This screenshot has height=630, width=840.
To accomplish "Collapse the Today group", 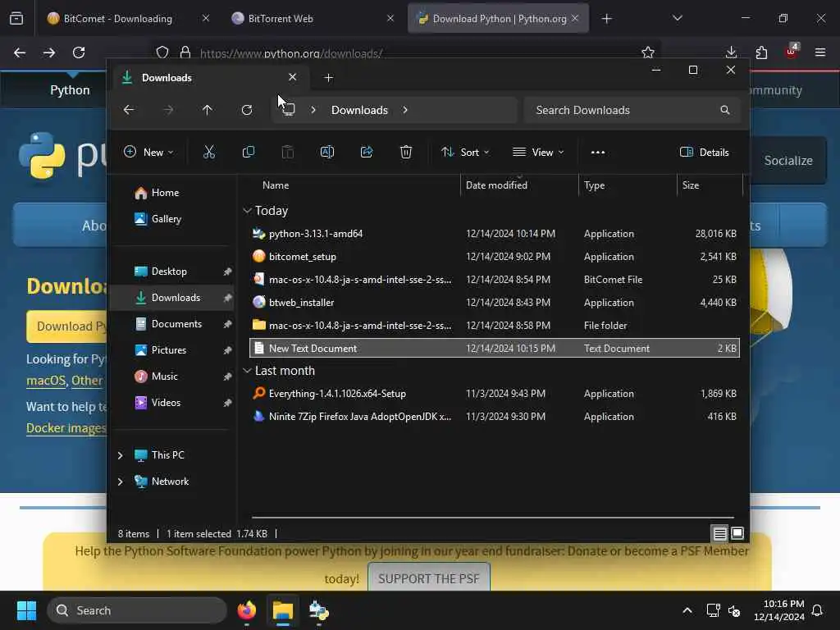I will tap(247, 211).
